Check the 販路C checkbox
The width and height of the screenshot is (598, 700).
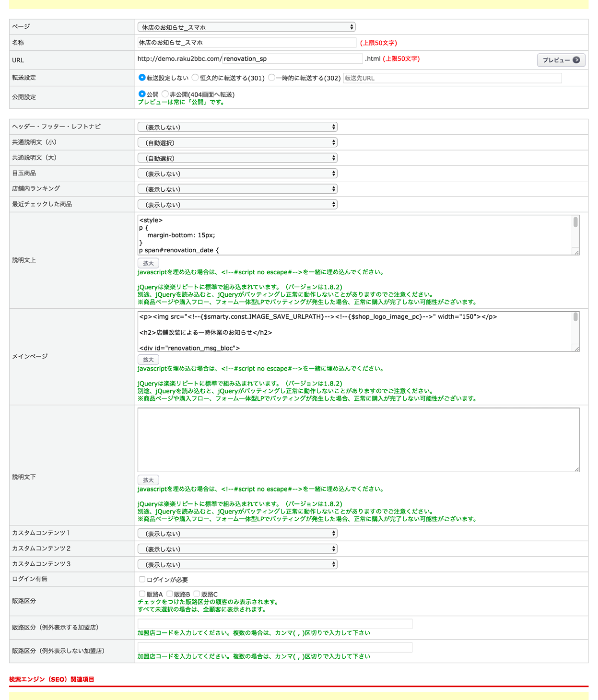point(197,594)
